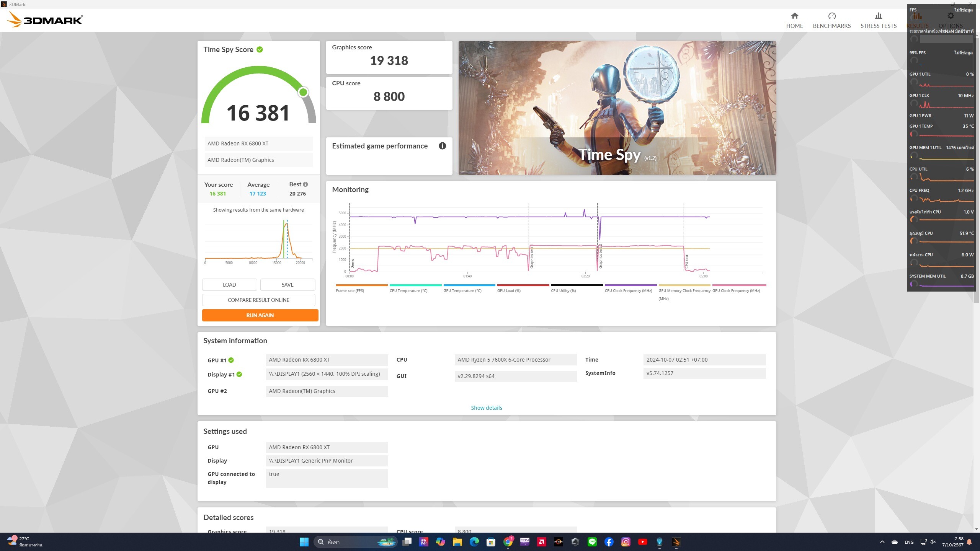Image resolution: width=980 pixels, height=551 pixels.
Task: Show hidden system tray icons chevron
Action: pyautogui.click(x=882, y=542)
